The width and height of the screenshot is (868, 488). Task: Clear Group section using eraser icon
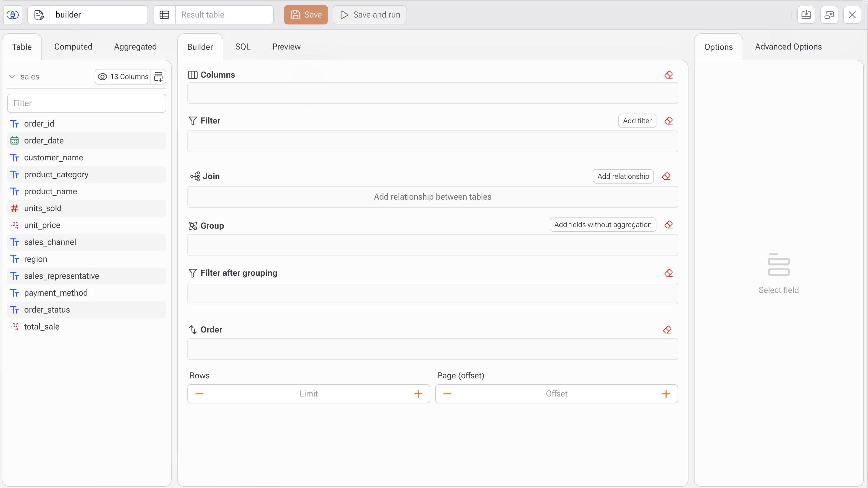(x=669, y=225)
